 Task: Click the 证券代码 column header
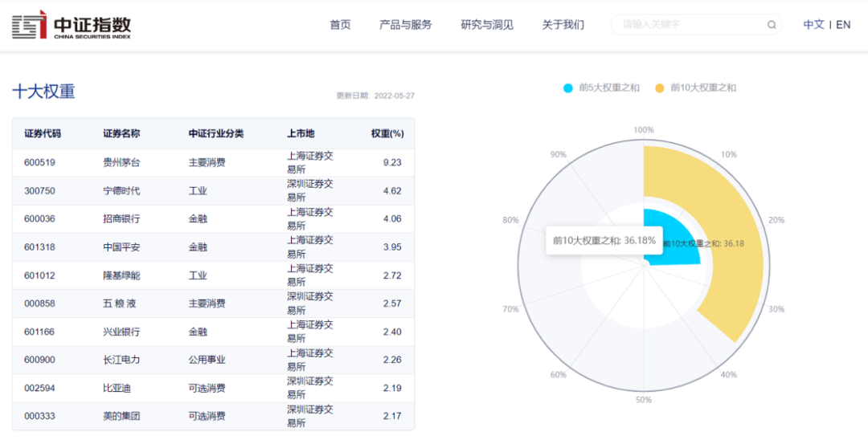click(43, 134)
